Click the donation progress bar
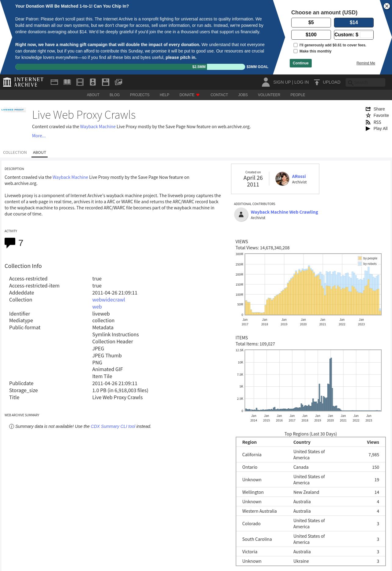Viewport: 392px width, 571px height. point(130,67)
